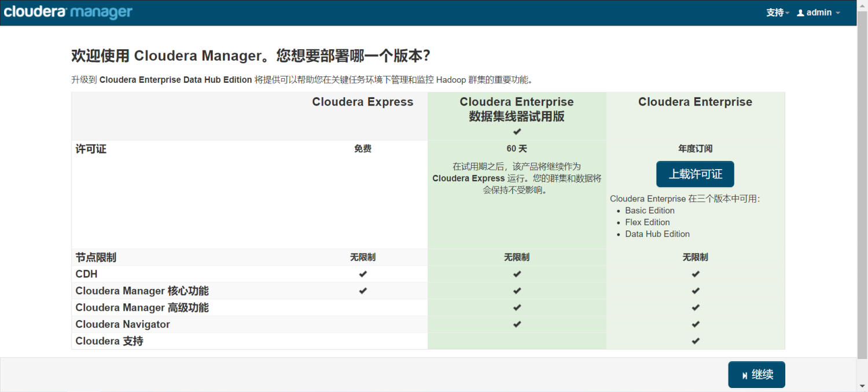Click the 节点限制 row label
868x392 pixels.
96,257
